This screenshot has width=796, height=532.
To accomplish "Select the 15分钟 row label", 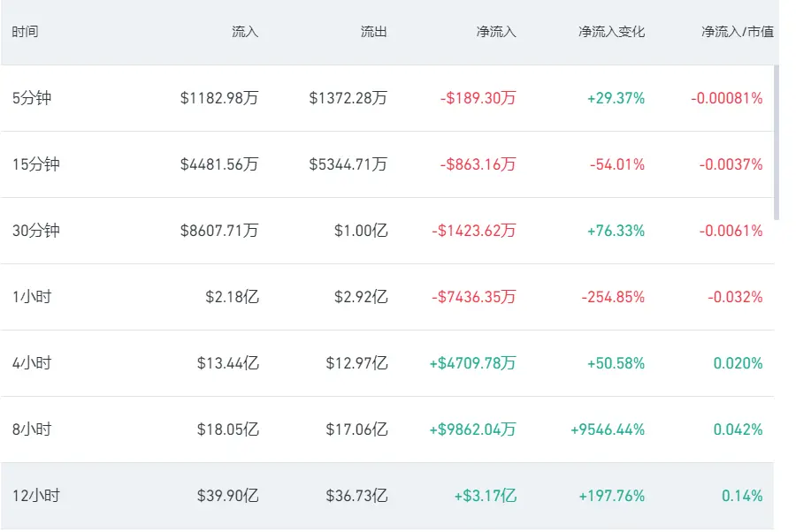I will point(36,164).
